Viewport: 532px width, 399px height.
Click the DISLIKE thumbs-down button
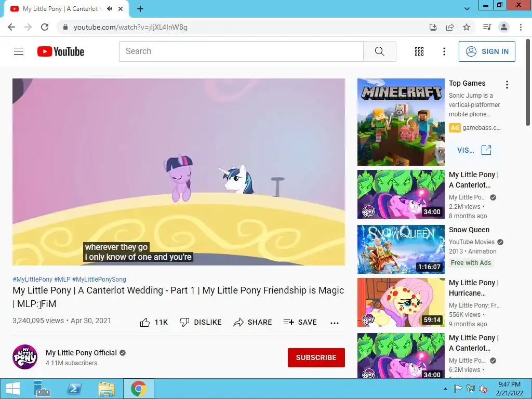200,322
